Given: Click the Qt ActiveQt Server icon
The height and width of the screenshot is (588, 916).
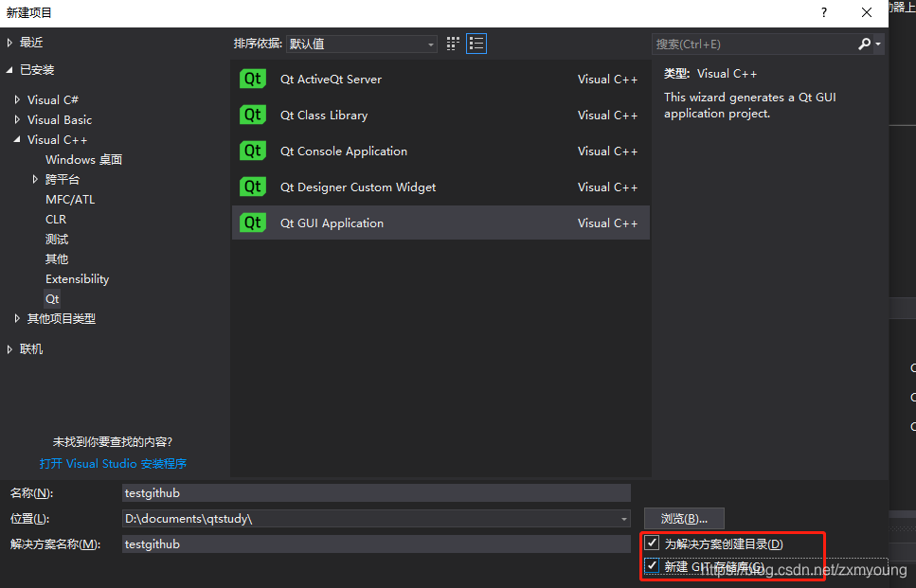Looking at the screenshot, I should click(252, 79).
